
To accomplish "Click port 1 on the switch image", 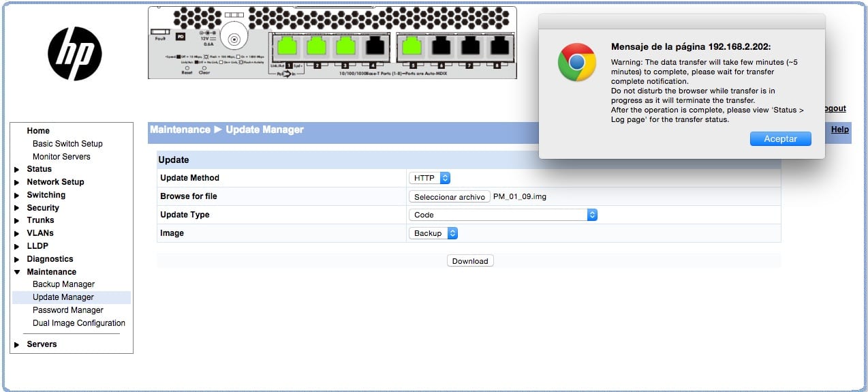I will click(288, 46).
